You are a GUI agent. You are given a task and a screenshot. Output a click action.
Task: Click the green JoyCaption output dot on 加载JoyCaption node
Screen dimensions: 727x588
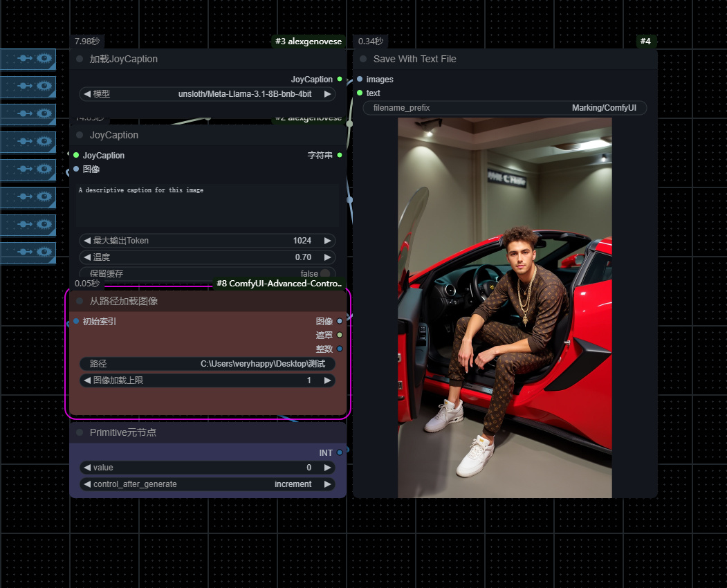pyautogui.click(x=338, y=79)
